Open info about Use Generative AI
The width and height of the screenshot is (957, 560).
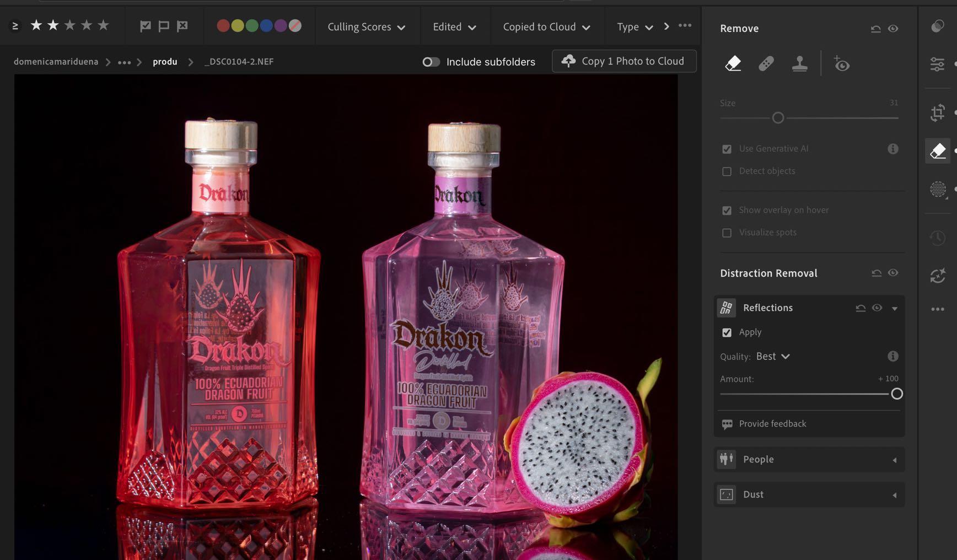pyautogui.click(x=893, y=149)
